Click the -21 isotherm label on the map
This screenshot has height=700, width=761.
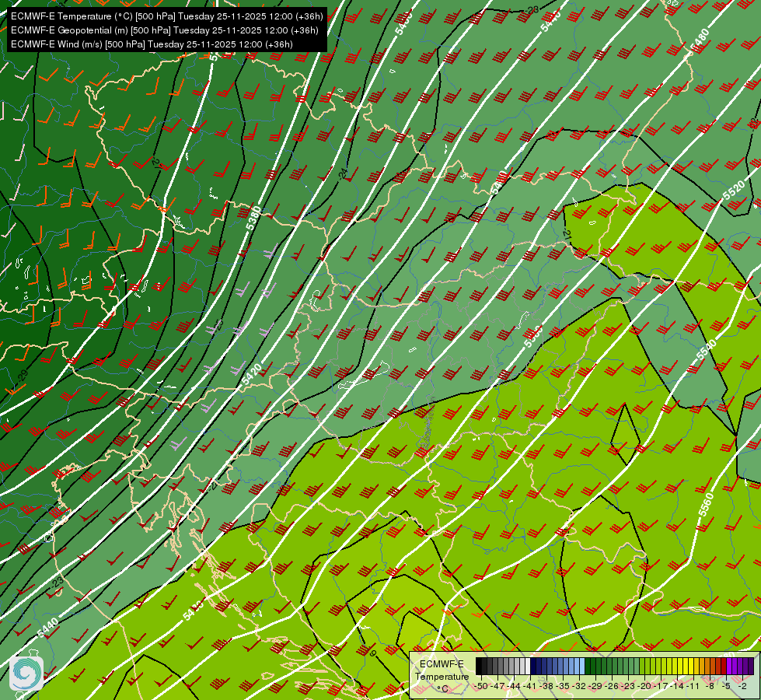point(566,235)
